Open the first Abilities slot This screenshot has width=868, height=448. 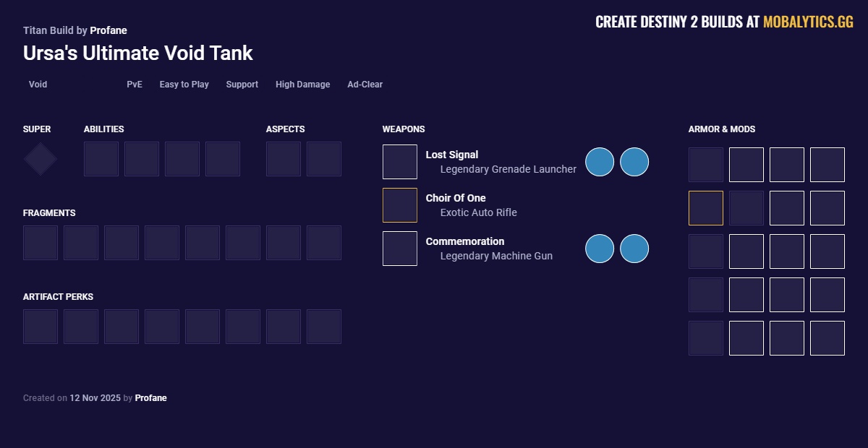(x=101, y=159)
